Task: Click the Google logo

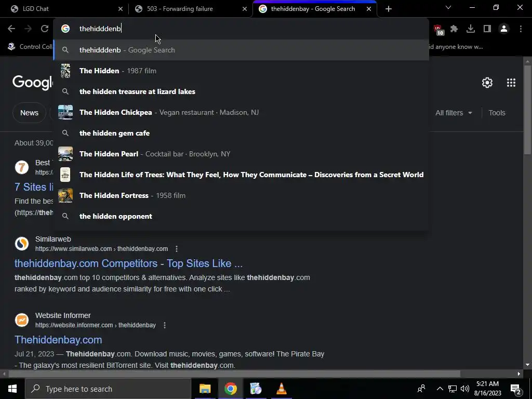Action: (x=33, y=83)
